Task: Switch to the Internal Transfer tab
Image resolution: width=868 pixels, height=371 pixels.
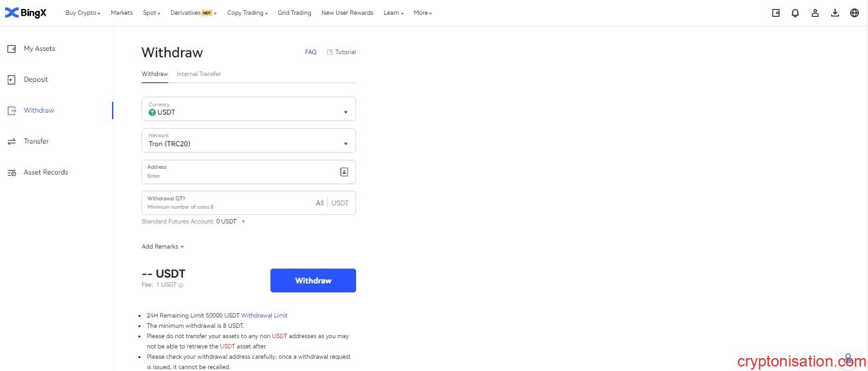Action: 198,74
